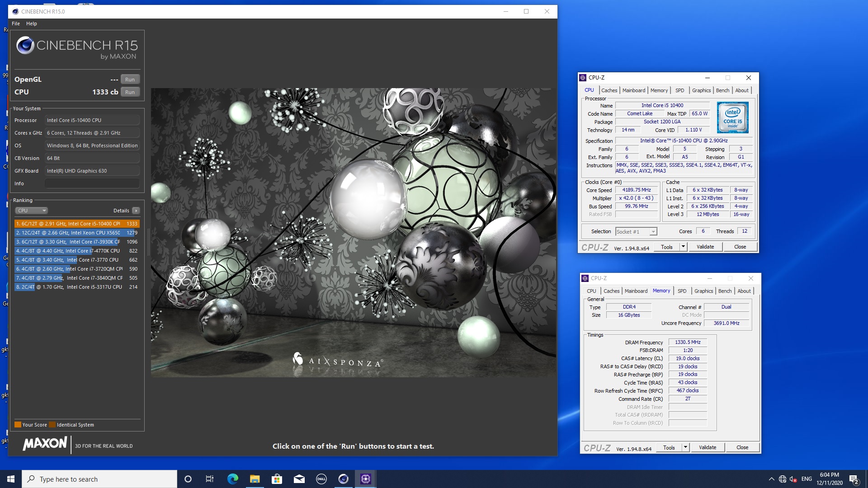Screen dimensions: 868x488
Task: Open Caches tab in lower CPU-Z window
Action: [611, 291]
